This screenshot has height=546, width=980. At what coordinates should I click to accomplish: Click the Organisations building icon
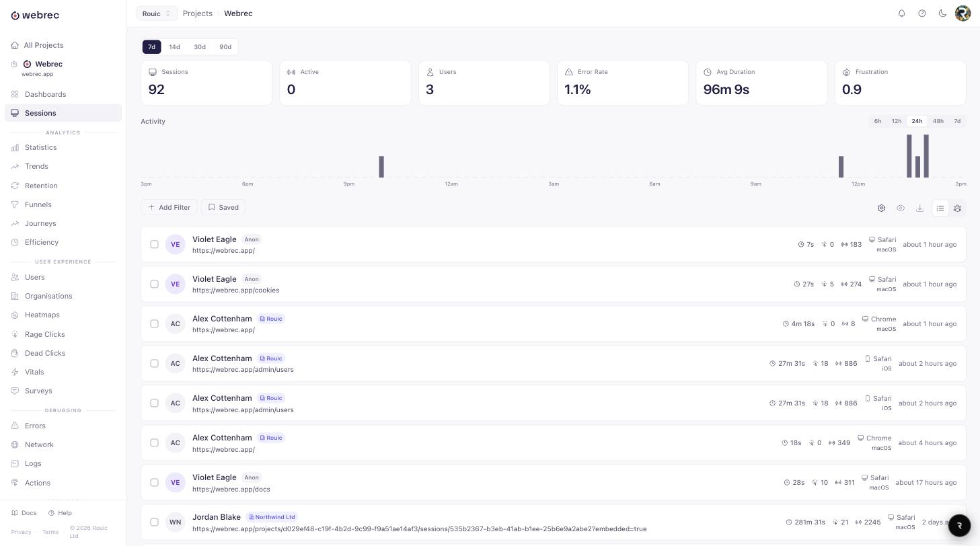(x=15, y=296)
